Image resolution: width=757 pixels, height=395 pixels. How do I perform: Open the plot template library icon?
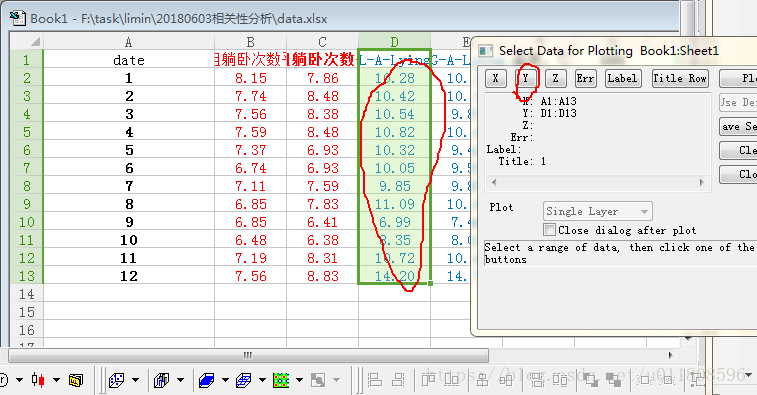(x=76, y=380)
